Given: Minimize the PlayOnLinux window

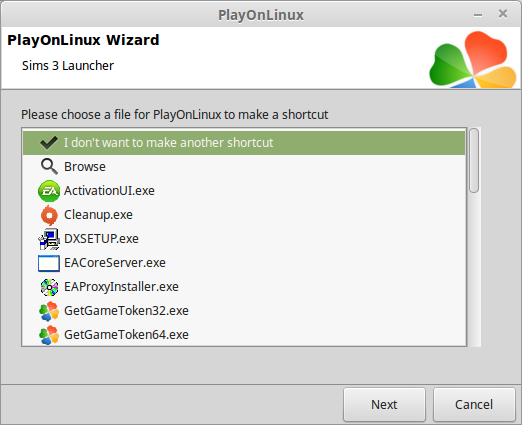Looking at the screenshot, I should click(478, 15).
